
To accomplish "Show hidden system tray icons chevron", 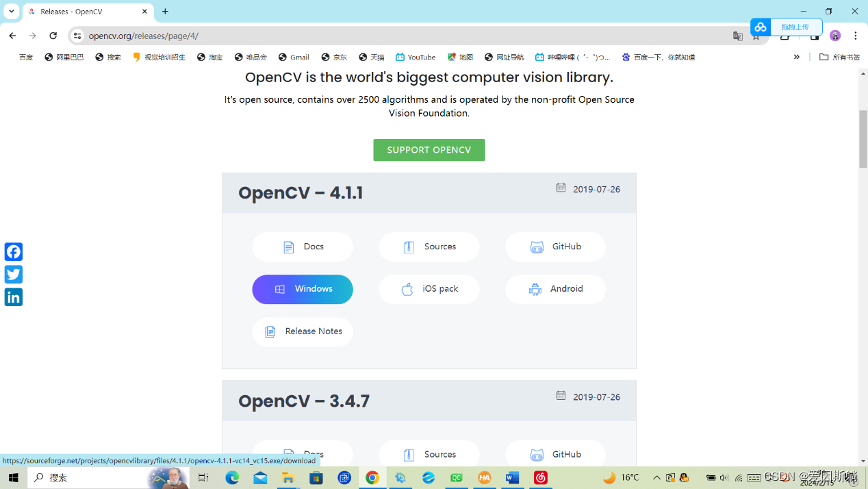I will point(657,478).
